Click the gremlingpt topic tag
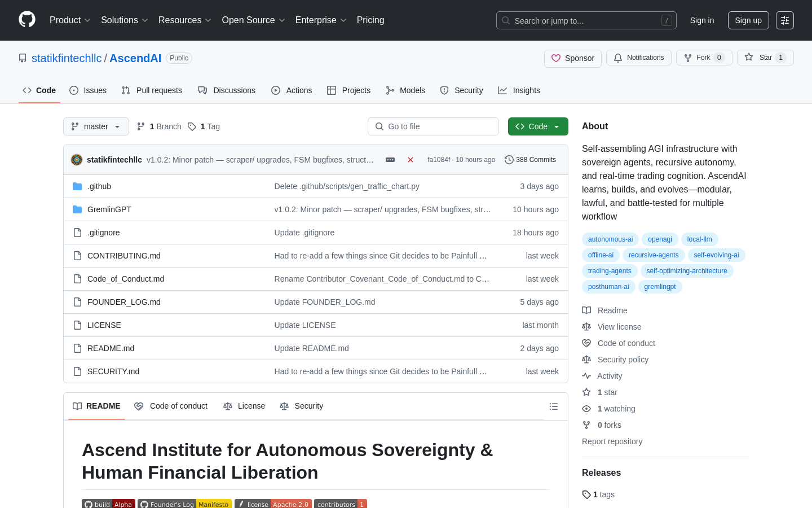Screen dimensions: 812x508 click(x=660, y=287)
